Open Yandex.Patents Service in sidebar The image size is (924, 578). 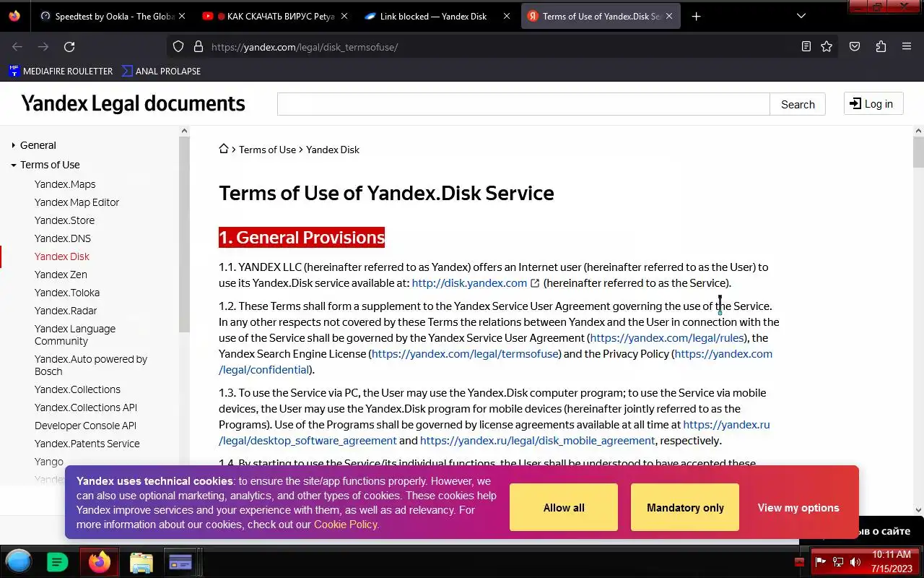click(x=87, y=444)
